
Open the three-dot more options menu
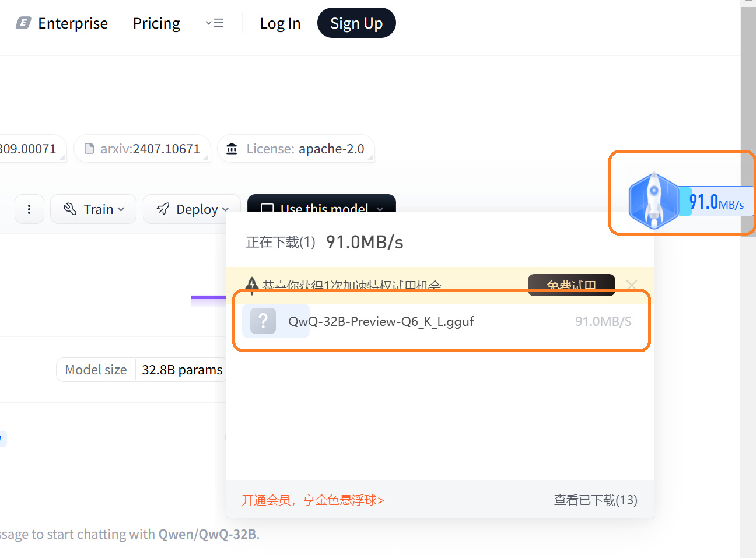29,209
